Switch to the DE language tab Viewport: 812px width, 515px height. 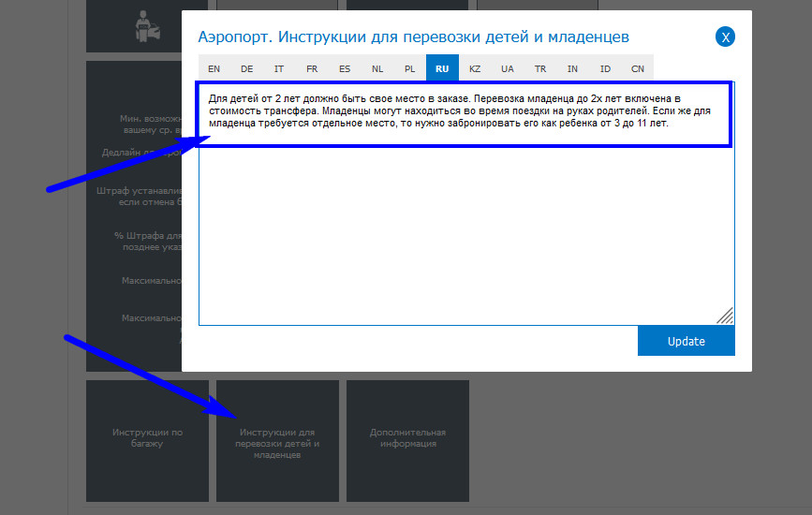[246, 68]
